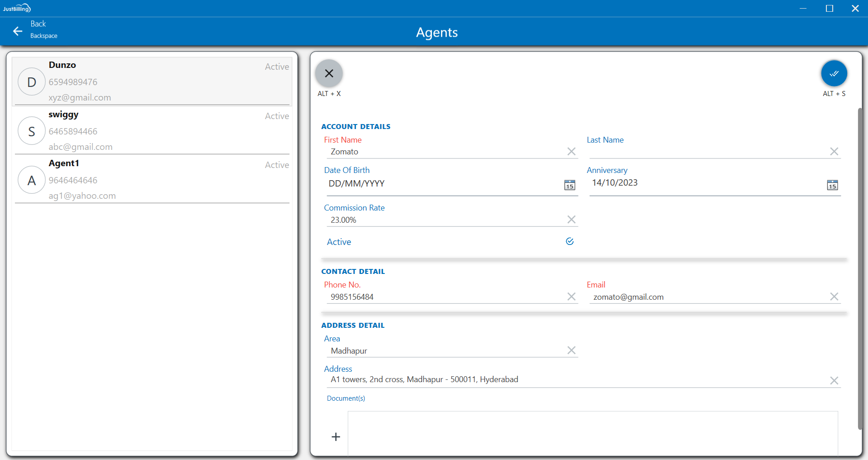This screenshot has width=868, height=460.
Task: Clear the Email field
Action: [834, 297]
